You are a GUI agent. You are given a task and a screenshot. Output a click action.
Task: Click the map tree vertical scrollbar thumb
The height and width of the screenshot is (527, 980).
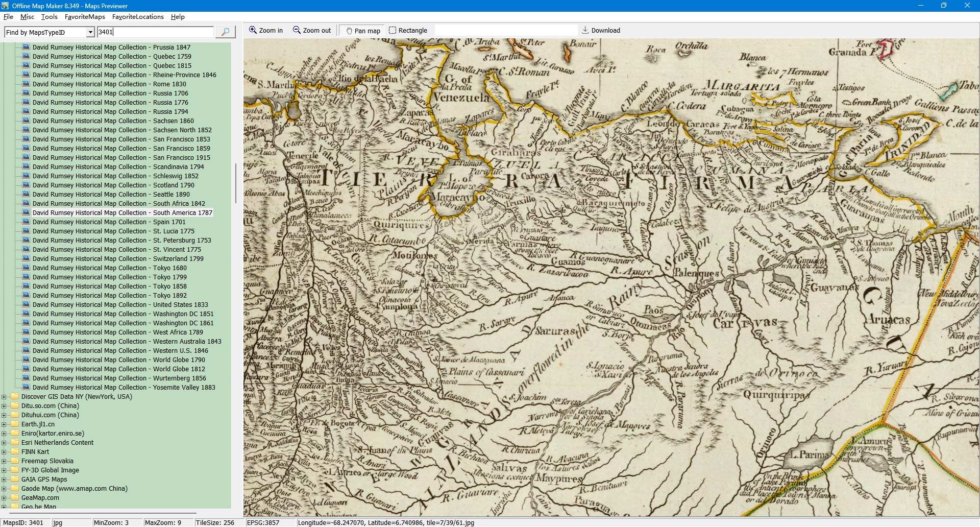coord(235,183)
